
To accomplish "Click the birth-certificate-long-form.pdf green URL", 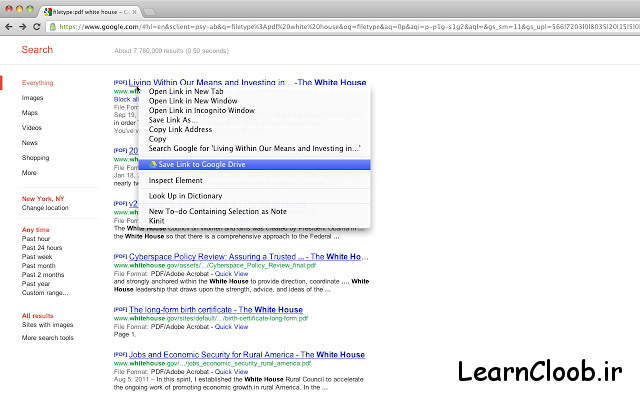I will coord(211,319).
